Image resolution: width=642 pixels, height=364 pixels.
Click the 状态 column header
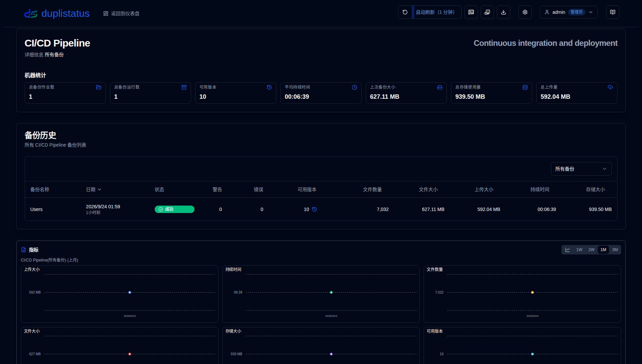click(x=159, y=189)
